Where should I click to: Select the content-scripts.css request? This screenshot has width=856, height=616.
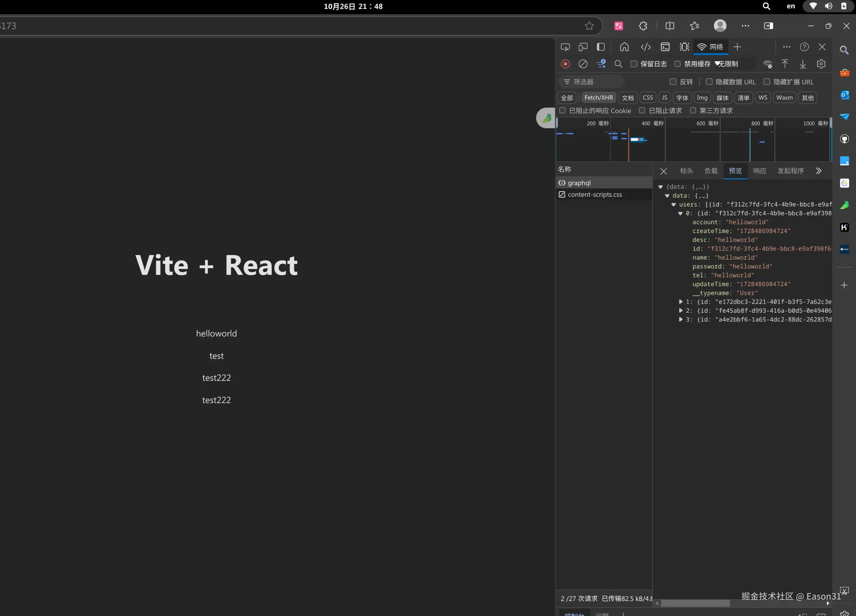[x=594, y=194]
